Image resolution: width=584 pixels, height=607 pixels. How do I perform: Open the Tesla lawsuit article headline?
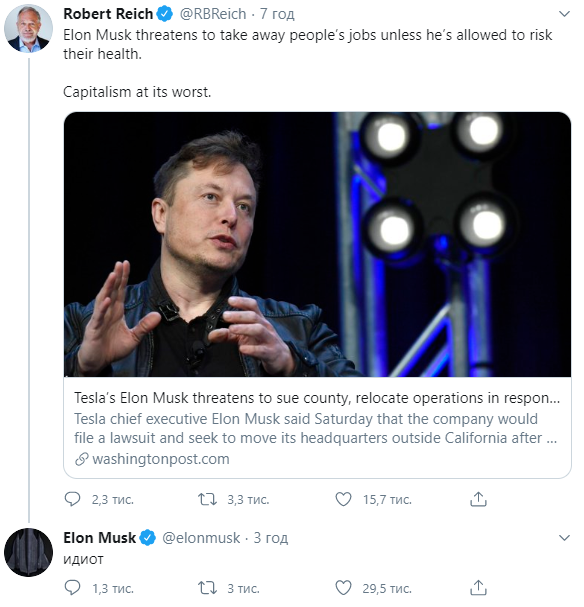[x=317, y=398]
